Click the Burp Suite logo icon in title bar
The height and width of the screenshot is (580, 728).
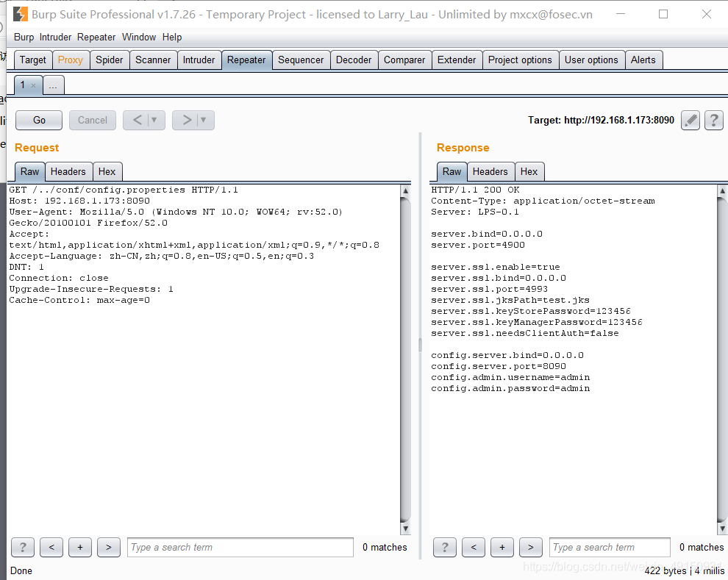[x=20, y=15]
